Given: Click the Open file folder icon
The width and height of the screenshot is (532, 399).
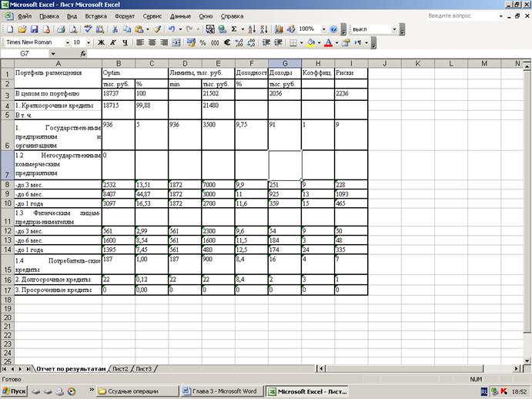Looking at the screenshot, I should (22, 29).
